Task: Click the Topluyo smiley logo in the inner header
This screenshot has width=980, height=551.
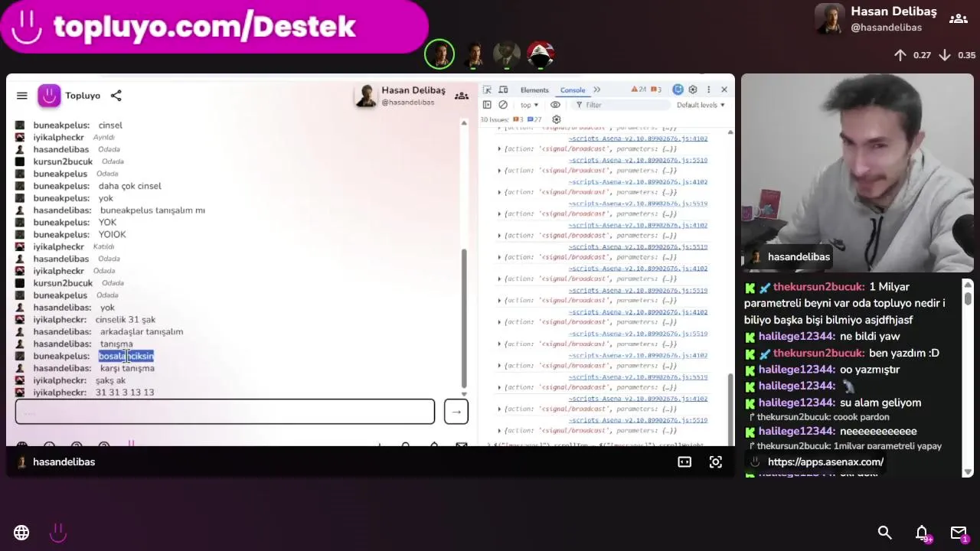Action: (x=49, y=96)
